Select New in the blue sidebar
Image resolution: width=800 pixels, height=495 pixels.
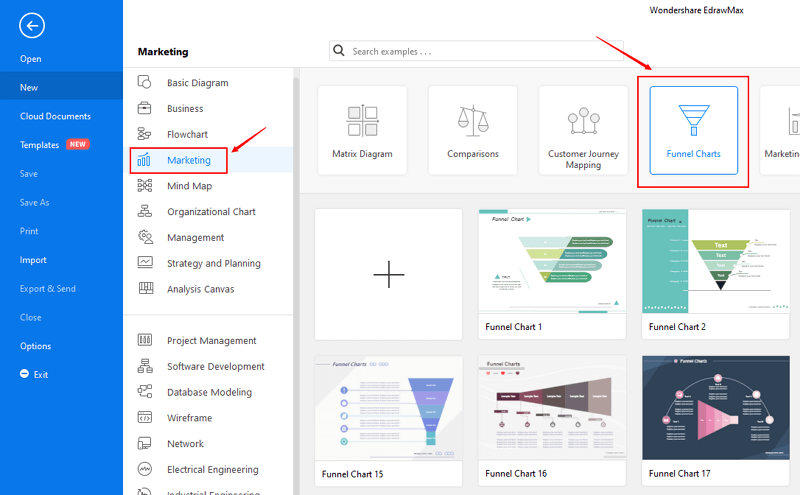[61, 87]
